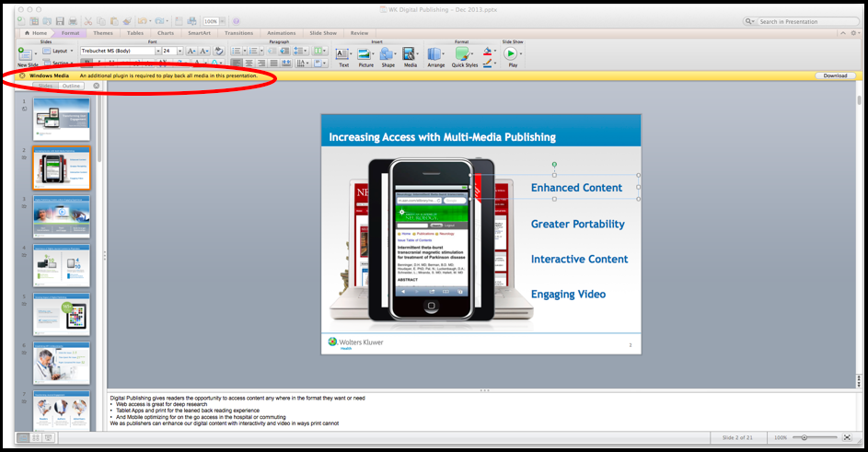Click the Save icon in toolbar
Screen dimensions: 868x452
60,21
